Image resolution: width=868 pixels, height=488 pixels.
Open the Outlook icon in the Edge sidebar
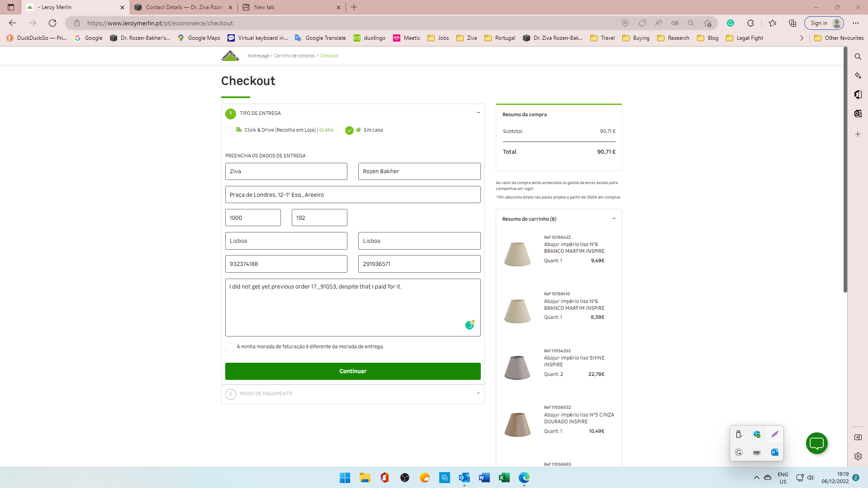click(x=858, y=114)
